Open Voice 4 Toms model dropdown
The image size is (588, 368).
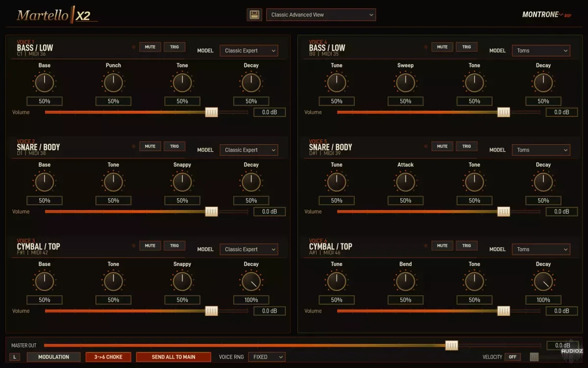pos(541,51)
